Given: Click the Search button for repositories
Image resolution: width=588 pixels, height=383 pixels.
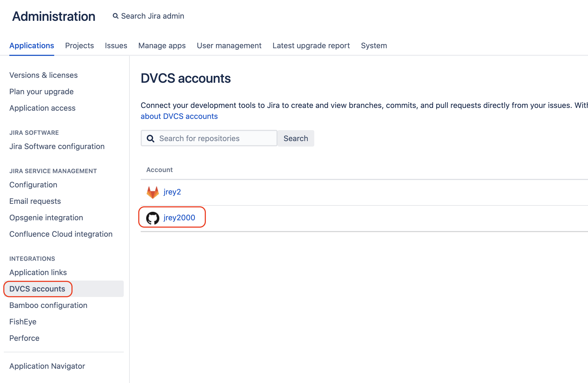Looking at the screenshot, I should pyautogui.click(x=296, y=138).
